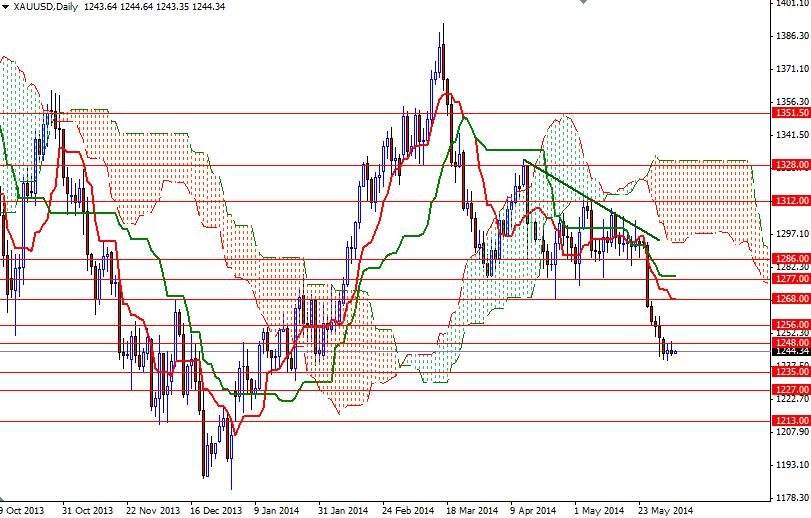Click the 31 Jan 2014 date label

(x=343, y=511)
